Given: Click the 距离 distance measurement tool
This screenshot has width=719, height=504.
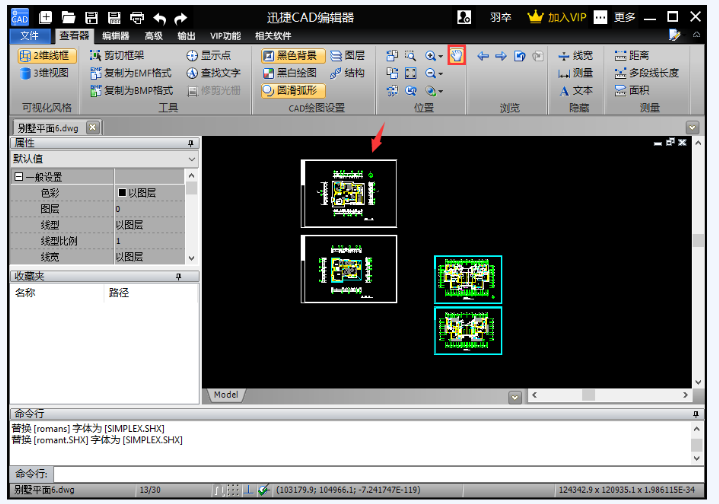Looking at the screenshot, I should click(630, 56).
